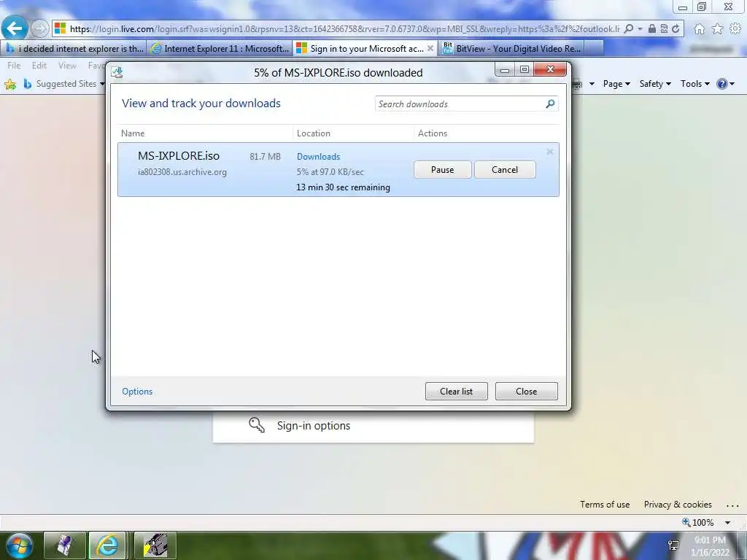
Task: Click the downloads dialog title bar icon
Action: point(117,72)
